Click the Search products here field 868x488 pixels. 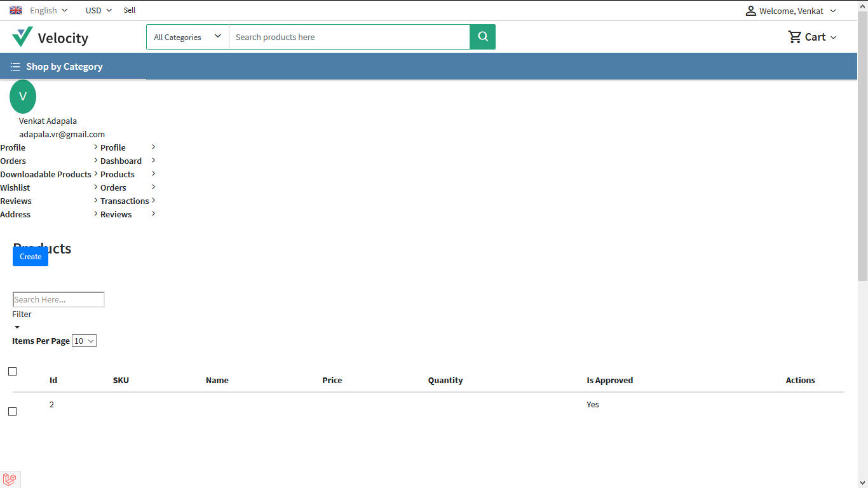[x=349, y=37]
